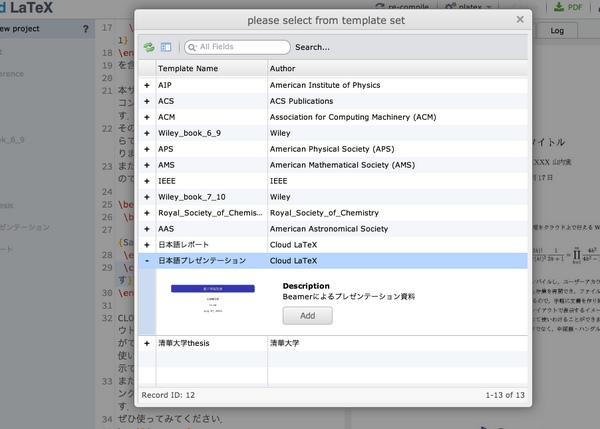Select the IEEE template name cell

coord(212,181)
